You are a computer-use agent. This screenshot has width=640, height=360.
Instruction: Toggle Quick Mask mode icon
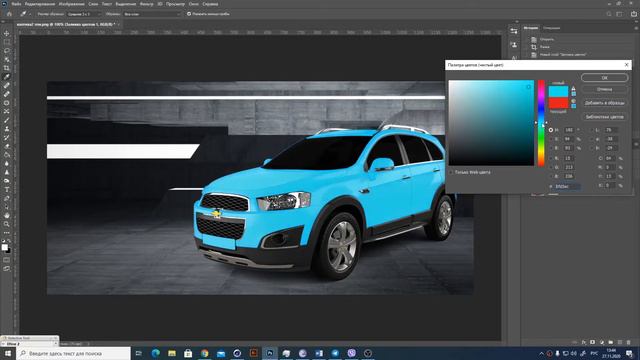click(7, 260)
